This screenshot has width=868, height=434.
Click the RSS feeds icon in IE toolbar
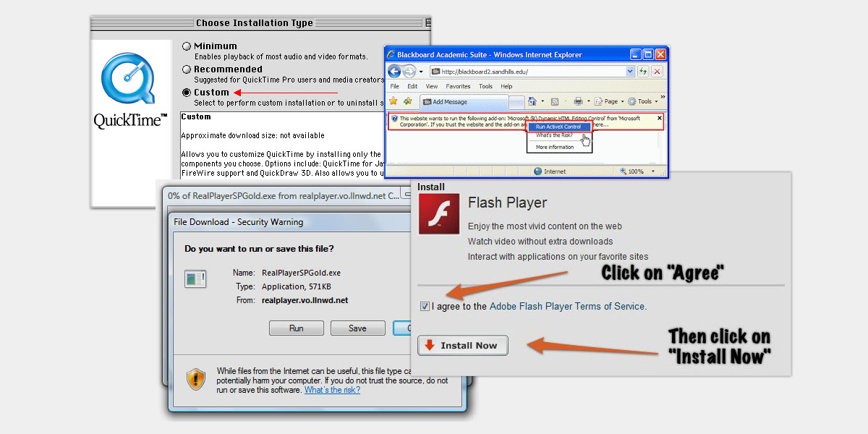click(x=554, y=101)
